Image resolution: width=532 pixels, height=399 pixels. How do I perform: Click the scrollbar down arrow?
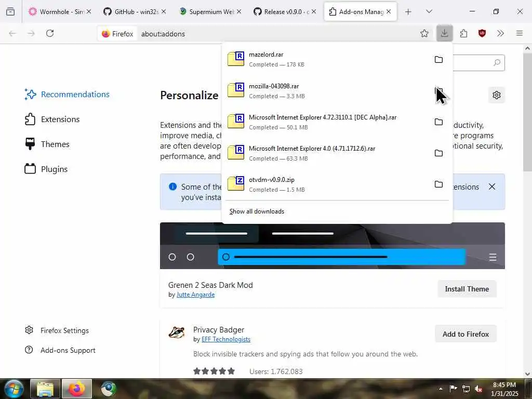tap(528, 374)
